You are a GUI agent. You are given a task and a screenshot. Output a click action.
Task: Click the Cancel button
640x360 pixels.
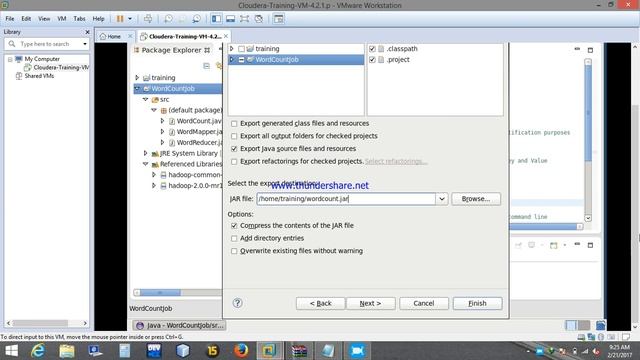[424, 303]
